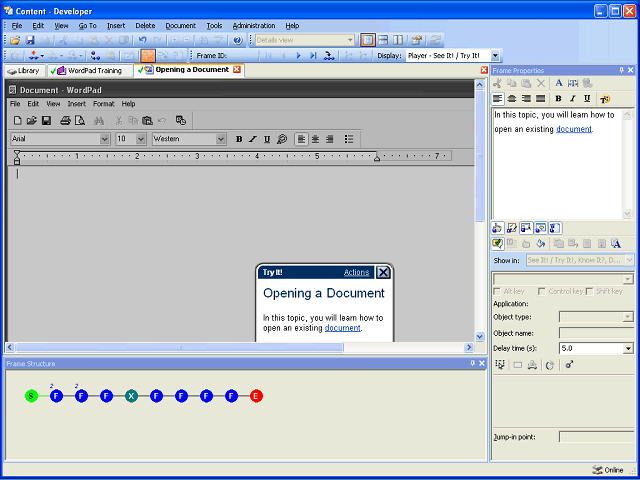Click the Save icon in main toolbar
640x480 pixels.
pyautogui.click(x=30, y=40)
